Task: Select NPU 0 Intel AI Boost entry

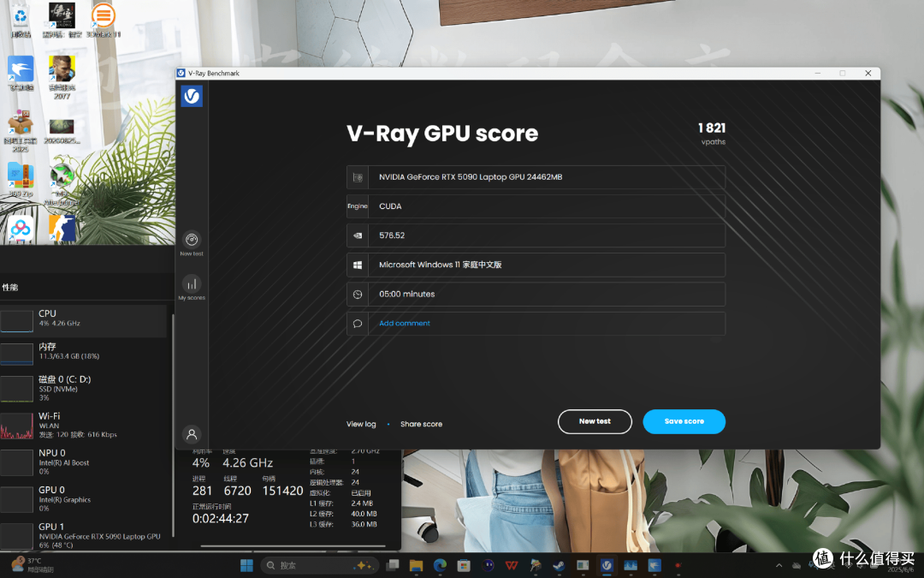Action: click(x=83, y=462)
